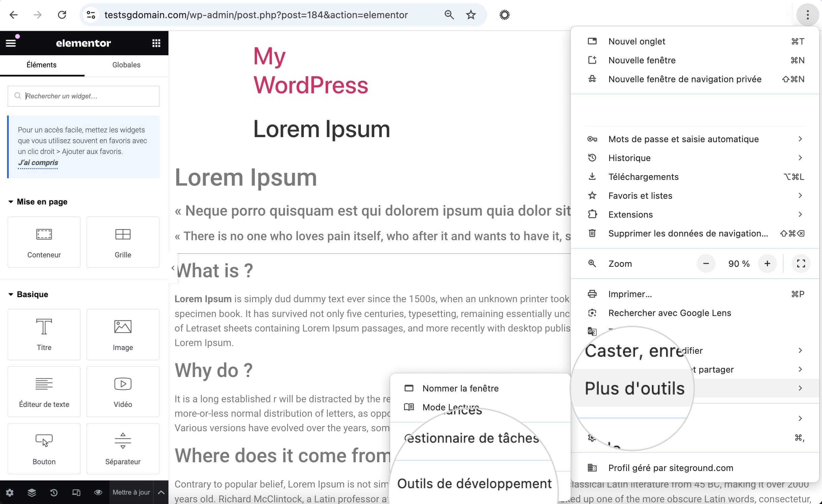Decrease zoom with the minus button
The image size is (822, 504).
click(x=706, y=263)
